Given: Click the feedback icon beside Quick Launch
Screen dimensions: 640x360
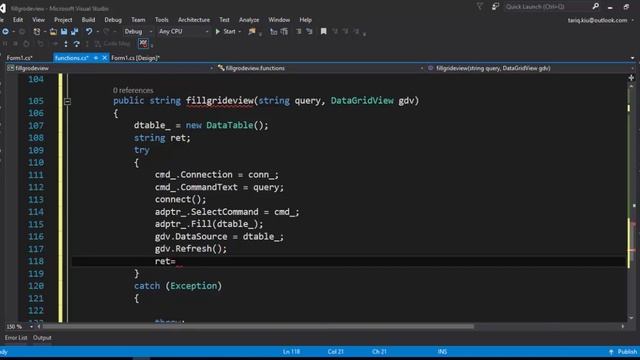Looking at the screenshot, I should (x=495, y=7).
